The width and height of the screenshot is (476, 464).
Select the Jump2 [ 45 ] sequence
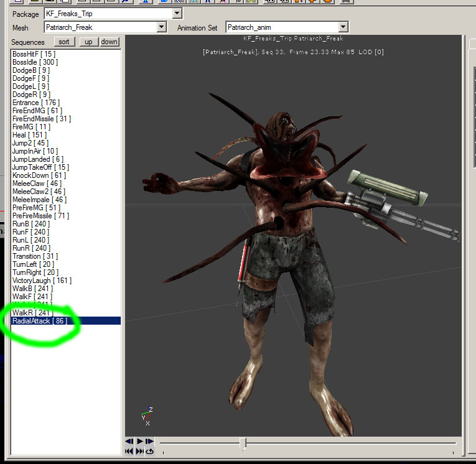[x=65, y=143]
